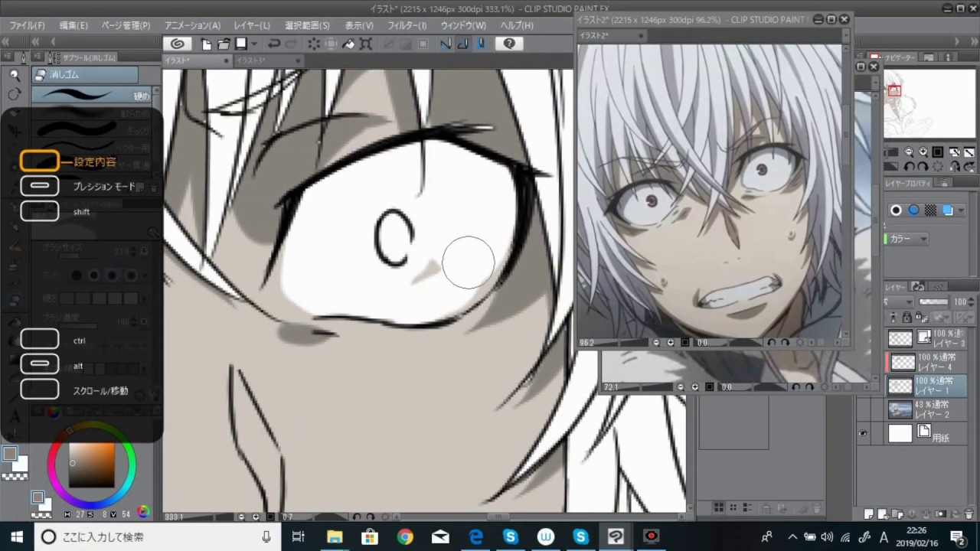The height and width of the screenshot is (551, 980).
Task: Toggle snap to grid
Action: (481, 44)
